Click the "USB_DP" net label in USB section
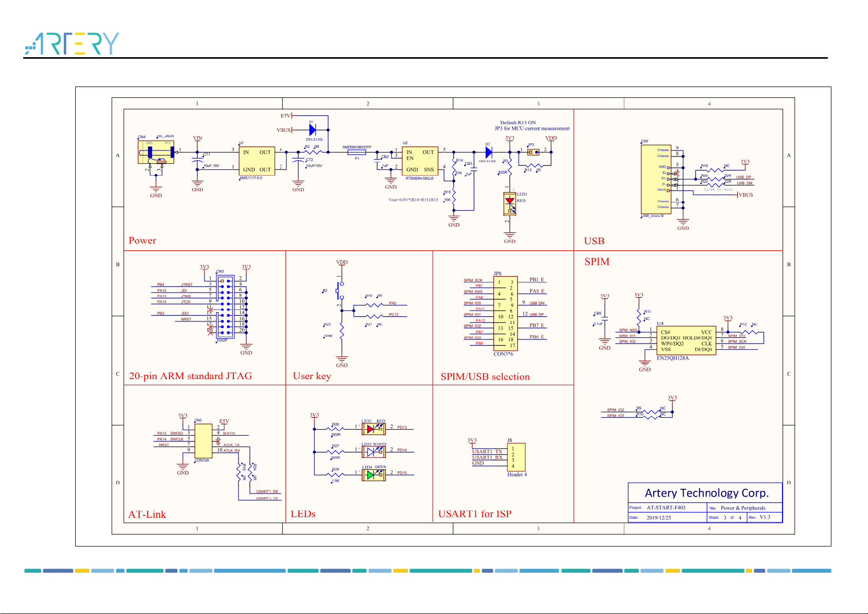 pyautogui.click(x=743, y=177)
